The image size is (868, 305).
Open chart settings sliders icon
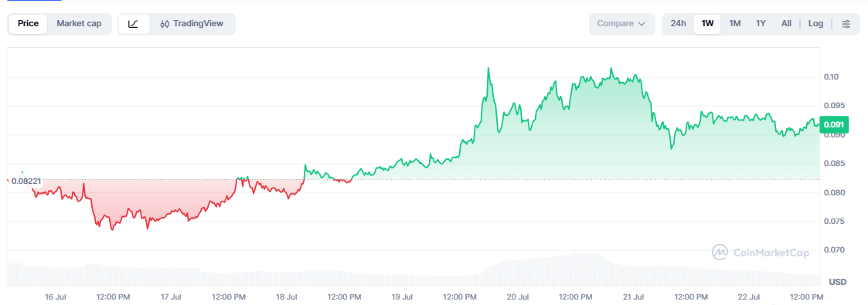click(x=846, y=24)
